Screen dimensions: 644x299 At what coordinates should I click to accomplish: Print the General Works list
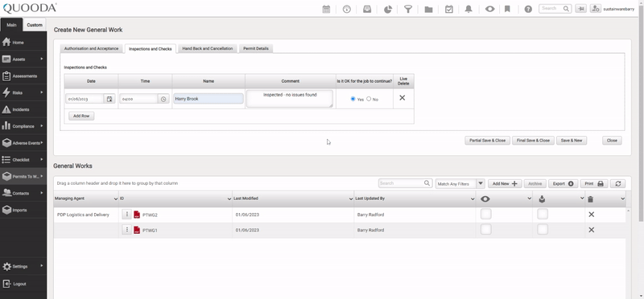[x=594, y=184]
